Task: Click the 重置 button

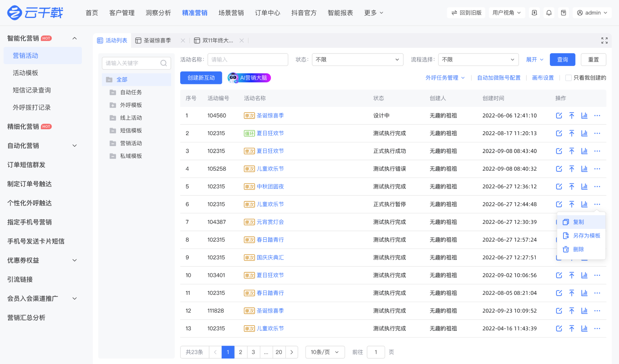Action: point(594,60)
